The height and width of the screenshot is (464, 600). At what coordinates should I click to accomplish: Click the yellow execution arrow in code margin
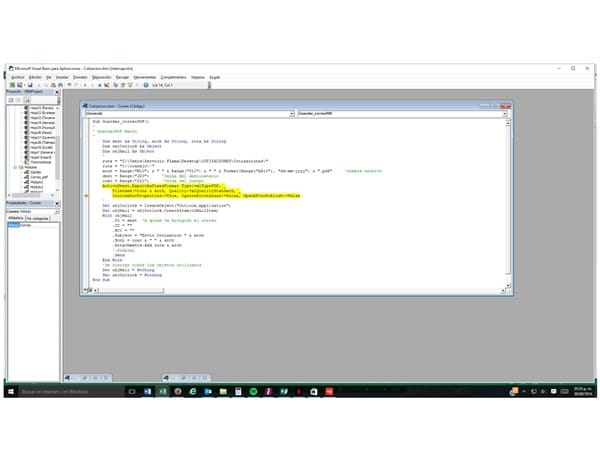point(86,196)
